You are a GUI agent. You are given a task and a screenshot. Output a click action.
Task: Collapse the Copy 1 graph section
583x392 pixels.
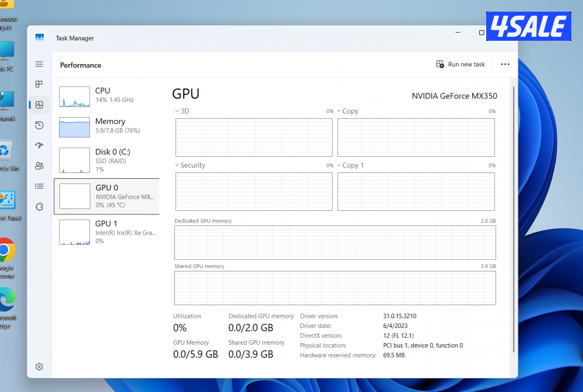point(339,165)
